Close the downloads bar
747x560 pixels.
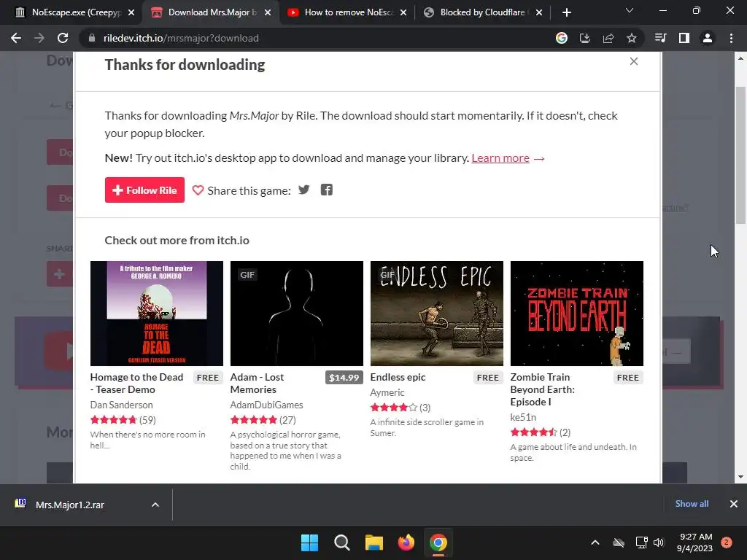coord(734,504)
